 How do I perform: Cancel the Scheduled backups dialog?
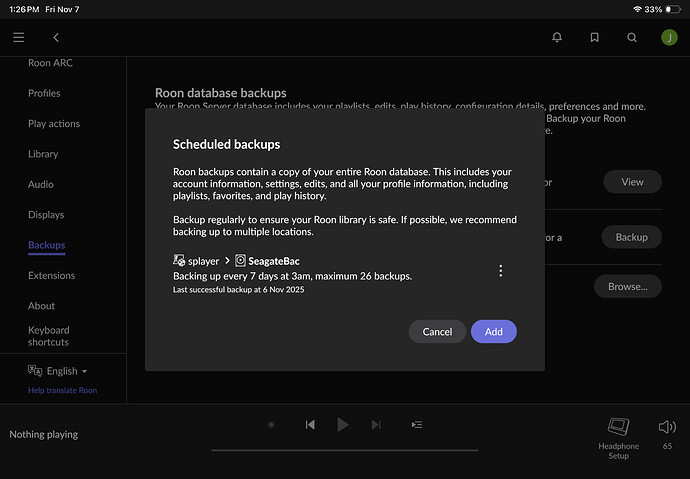(437, 331)
